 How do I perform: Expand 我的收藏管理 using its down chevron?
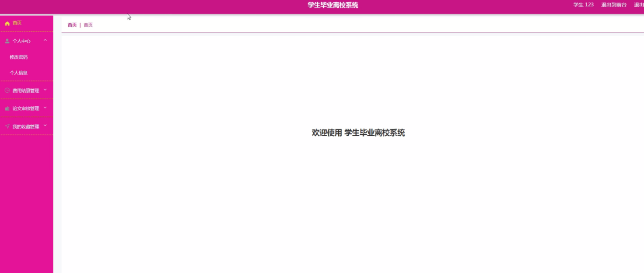pos(45,126)
